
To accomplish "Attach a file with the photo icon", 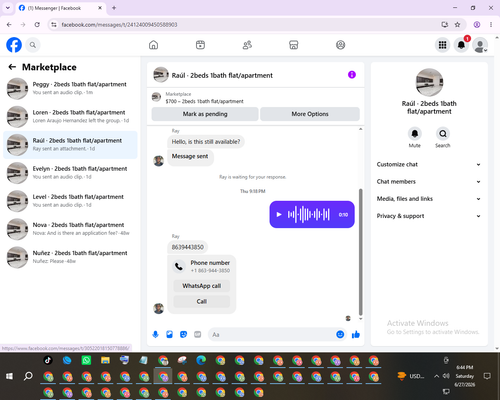I will point(169,334).
